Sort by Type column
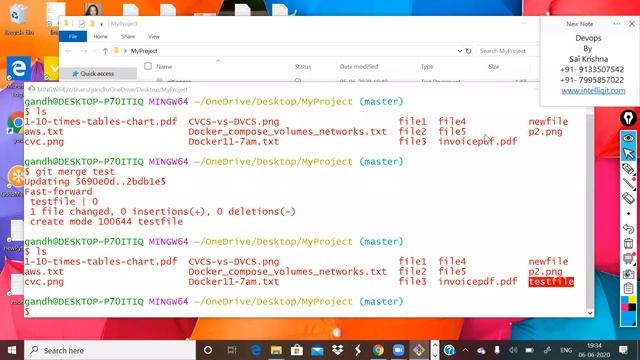Viewport: 640px width, 360px height. pyautogui.click(x=427, y=67)
